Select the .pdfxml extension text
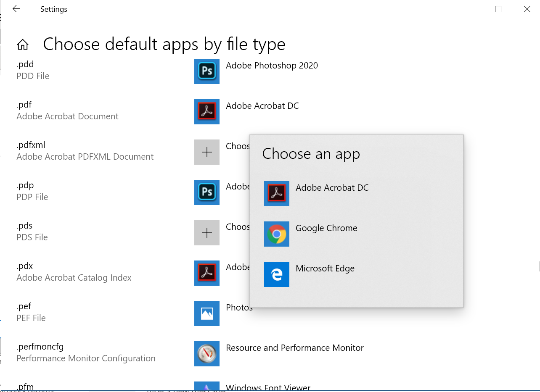This screenshot has height=392, width=540. pos(31,145)
